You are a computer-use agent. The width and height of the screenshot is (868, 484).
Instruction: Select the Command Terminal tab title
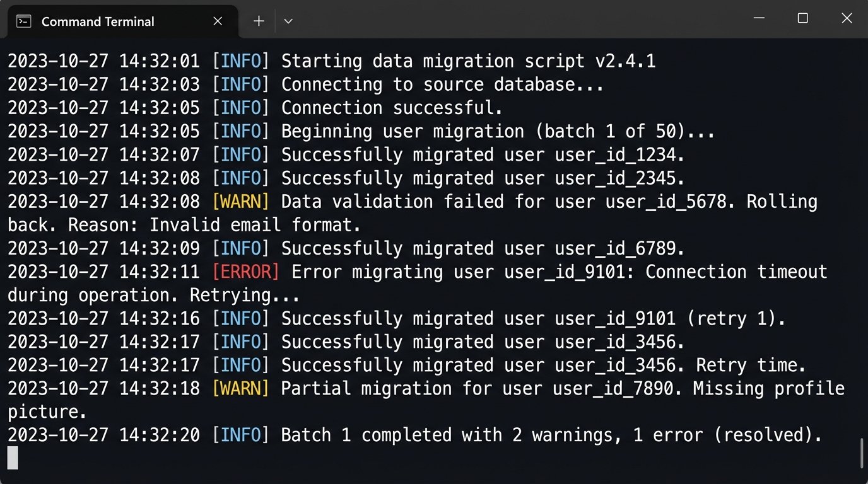(x=98, y=21)
